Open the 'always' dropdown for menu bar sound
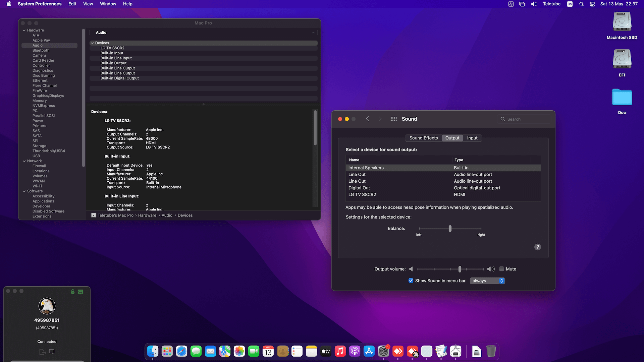 click(487, 281)
